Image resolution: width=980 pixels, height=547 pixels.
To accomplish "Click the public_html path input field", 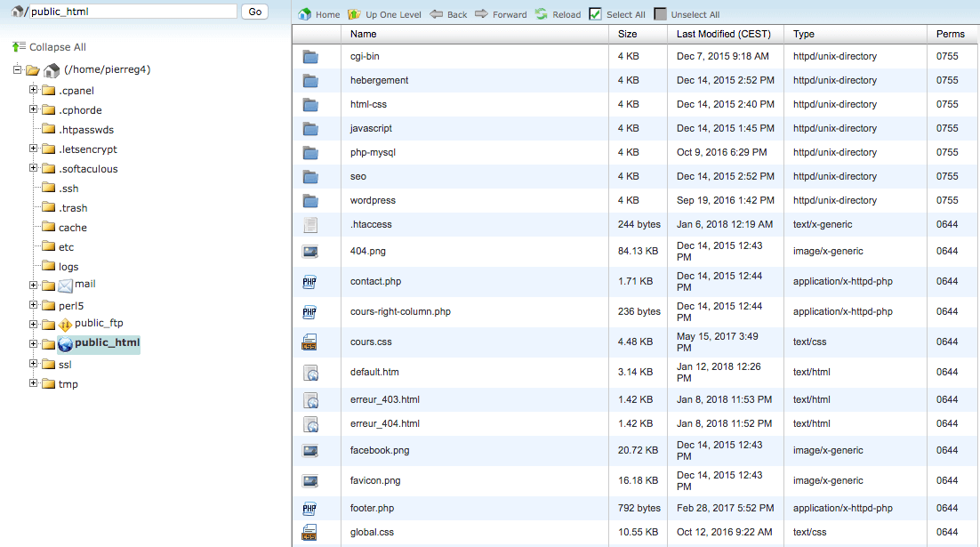I will 133,12.
